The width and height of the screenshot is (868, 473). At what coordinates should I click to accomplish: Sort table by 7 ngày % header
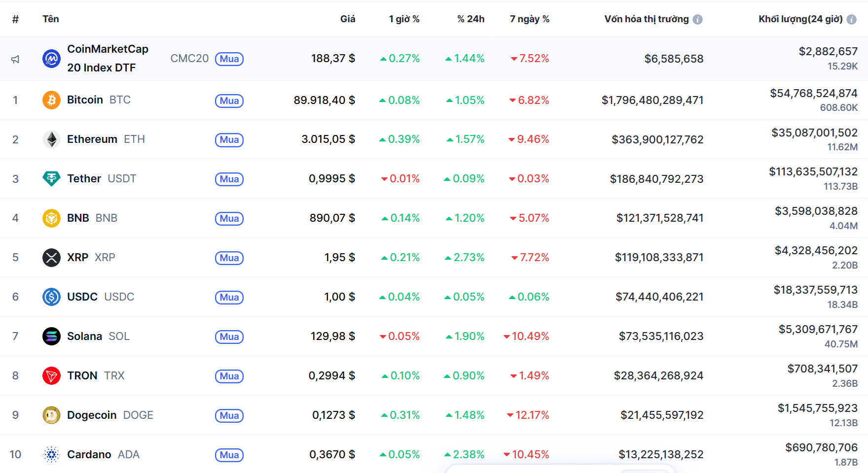tap(529, 19)
